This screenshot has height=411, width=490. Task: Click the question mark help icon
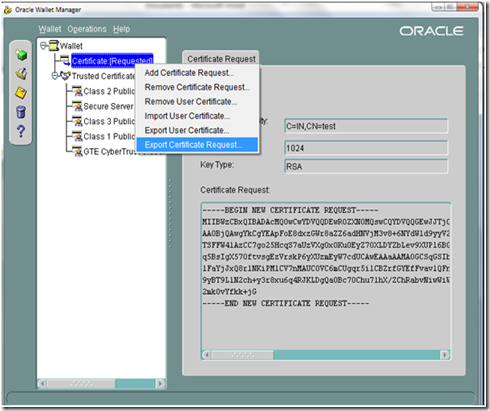tap(21, 131)
